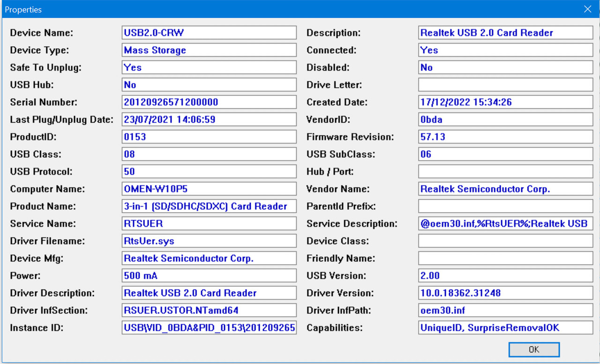The width and height of the screenshot is (600, 364).
Task: Select the Computer Name field OMEN-W10P5
Action: tap(209, 189)
